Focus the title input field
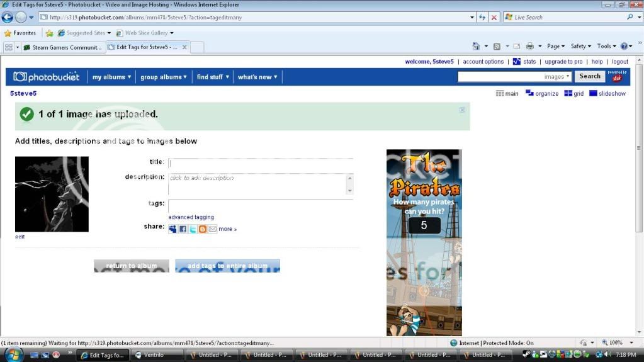Viewport: 644px width, 362px height. (261, 163)
